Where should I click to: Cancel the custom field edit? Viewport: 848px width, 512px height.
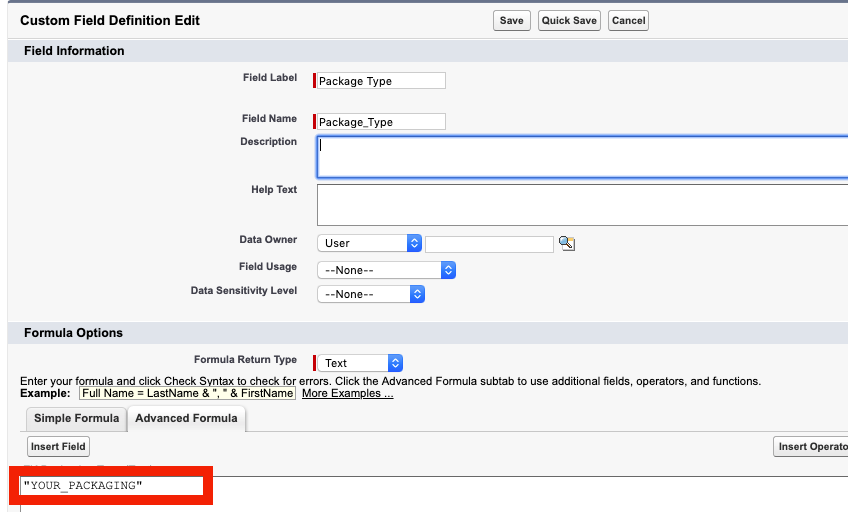pyautogui.click(x=628, y=20)
